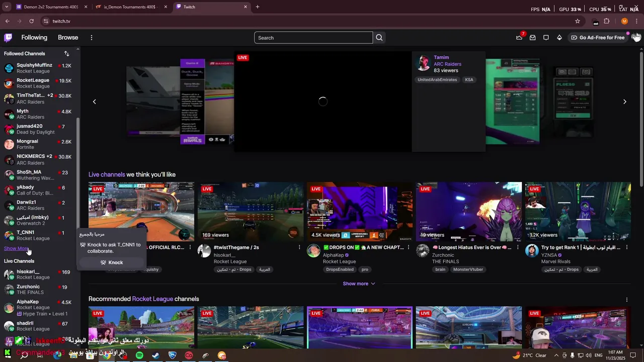
Task: Select ShoSh_MA in followed channels
Action: [x=39, y=175]
